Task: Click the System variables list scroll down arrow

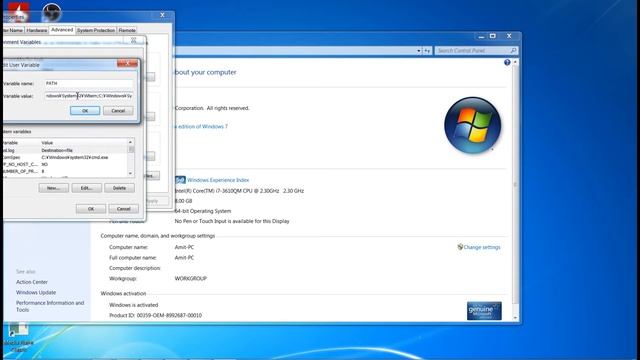Action: click(x=131, y=173)
